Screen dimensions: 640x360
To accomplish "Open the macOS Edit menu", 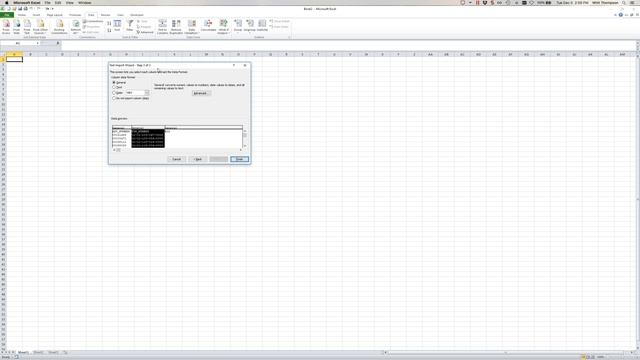I will pos(58,2).
